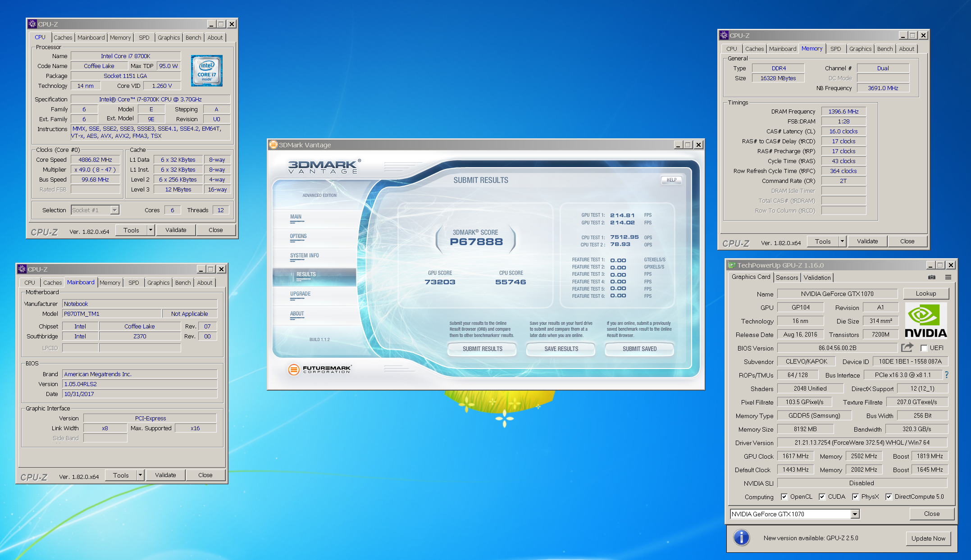
Task: Open Graphics tab in Memory CPU-Z window
Action: tap(861, 49)
